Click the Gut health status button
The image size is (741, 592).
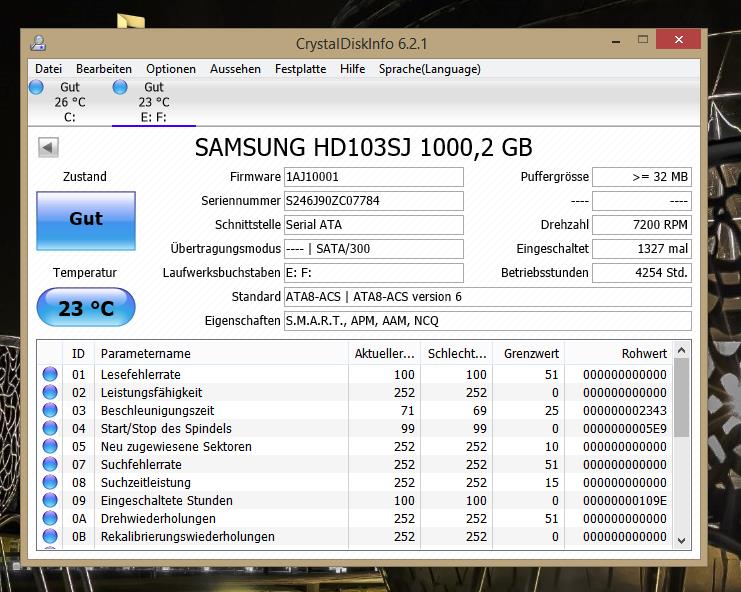(x=86, y=221)
